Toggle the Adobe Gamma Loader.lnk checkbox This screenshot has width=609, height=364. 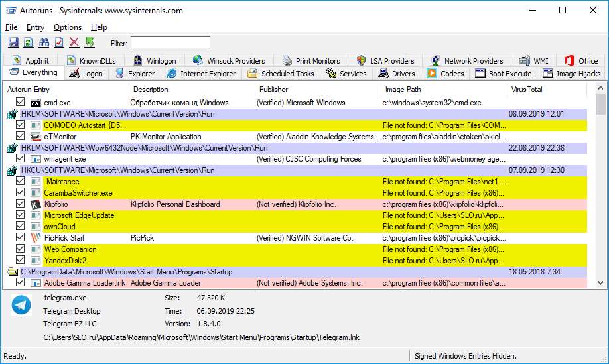tap(20, 282)
